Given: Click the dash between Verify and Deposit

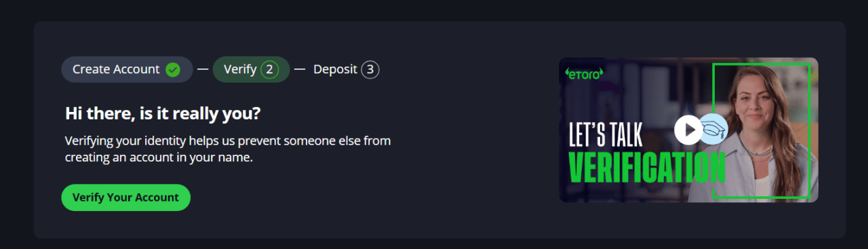Looking at the screenshot, I should [300, 69].
